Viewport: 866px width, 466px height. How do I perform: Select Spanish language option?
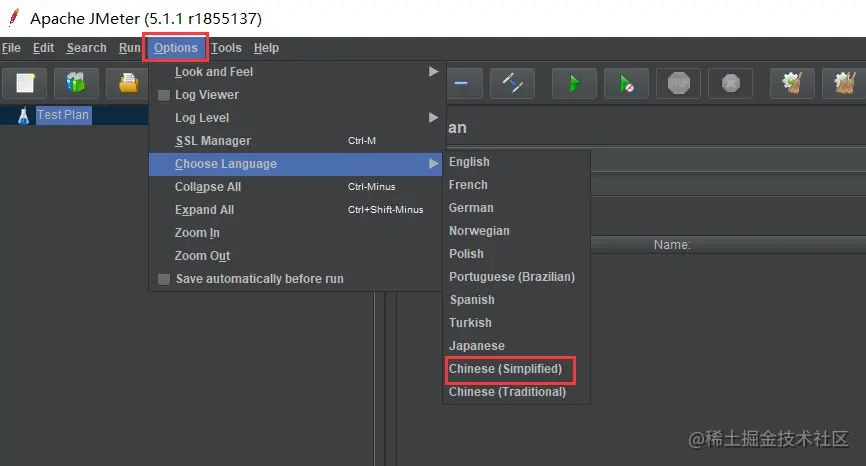click(516, 300)
